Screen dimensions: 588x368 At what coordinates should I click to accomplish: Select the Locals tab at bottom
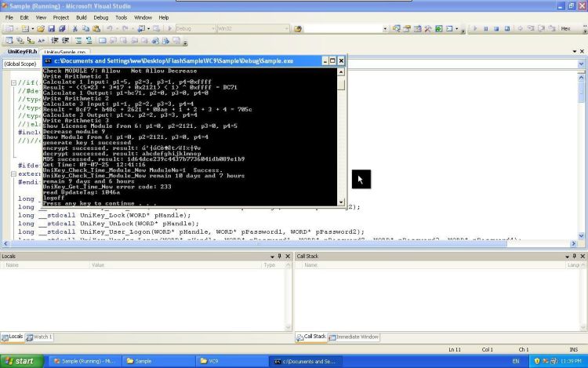point(13,337)
